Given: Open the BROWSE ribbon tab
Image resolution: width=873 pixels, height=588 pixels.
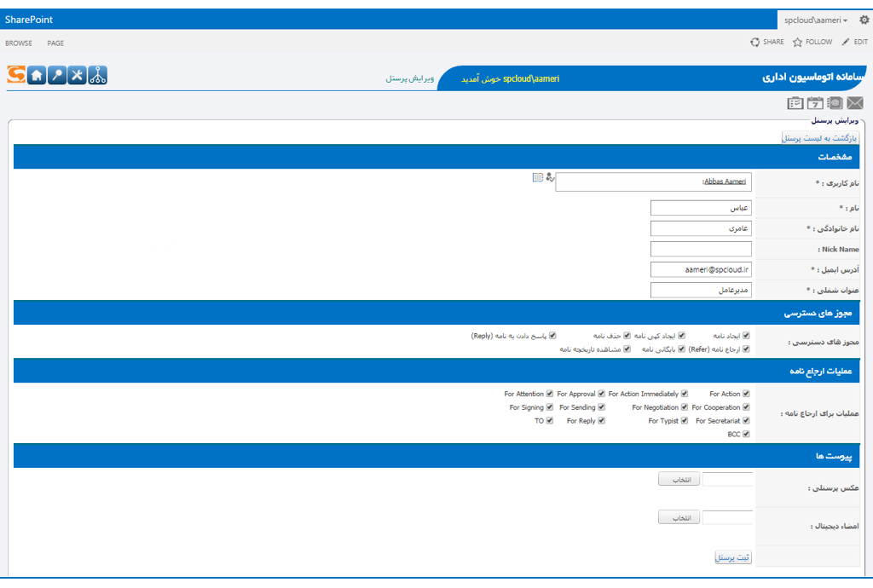Looking at the screenshot, I should pos(19,43).
